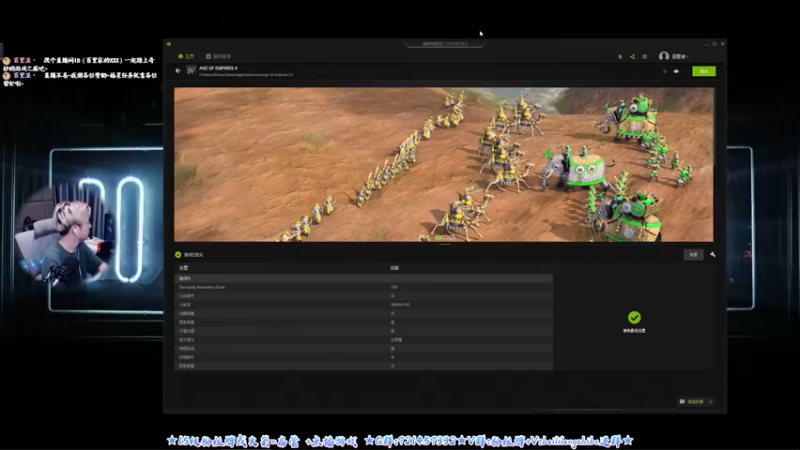Open the notifications bell

point(620,57)
